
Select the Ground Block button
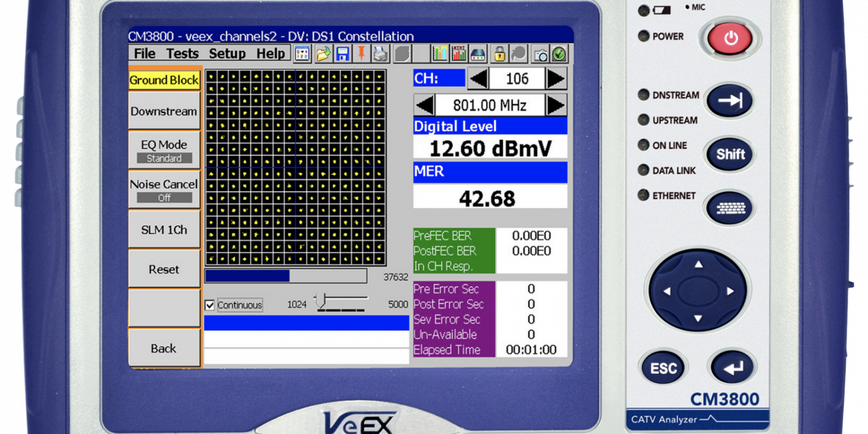(x=164, y=80)
